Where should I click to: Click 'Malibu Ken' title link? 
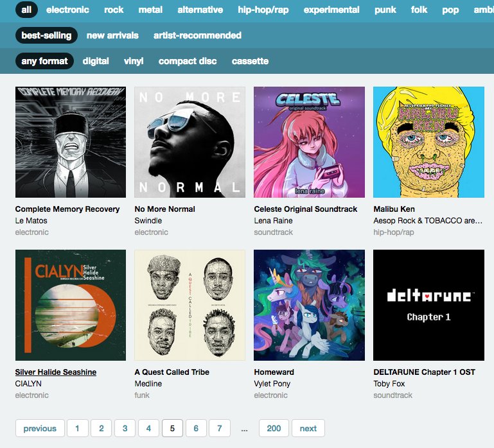[x=394, y=209]
